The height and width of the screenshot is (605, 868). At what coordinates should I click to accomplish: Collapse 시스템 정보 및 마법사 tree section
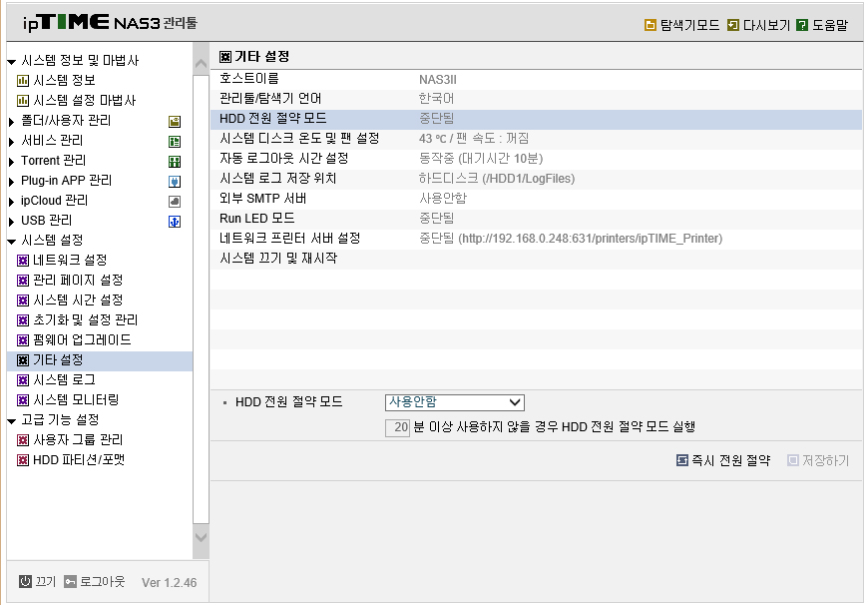pyautogui.click(x=12, y=62)
